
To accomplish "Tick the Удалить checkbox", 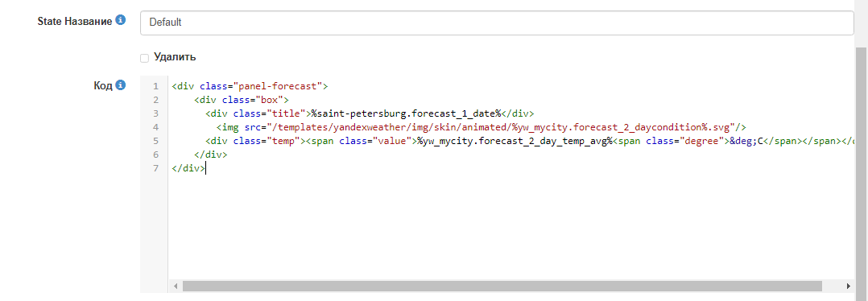I will (x=144, y=58).
